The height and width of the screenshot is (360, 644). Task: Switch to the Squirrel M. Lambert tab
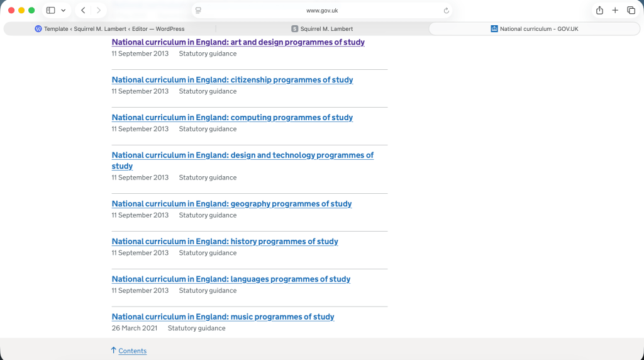coord(322,29)
